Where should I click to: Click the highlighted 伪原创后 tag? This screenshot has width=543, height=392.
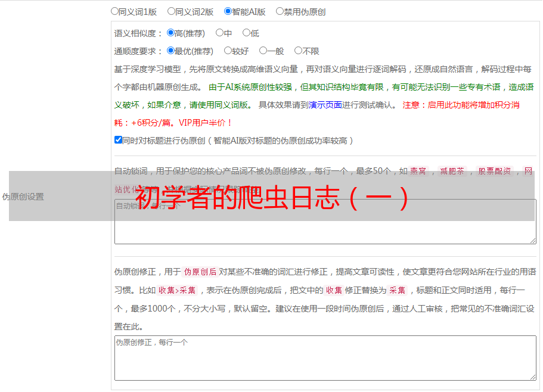(x=200, y=272)
